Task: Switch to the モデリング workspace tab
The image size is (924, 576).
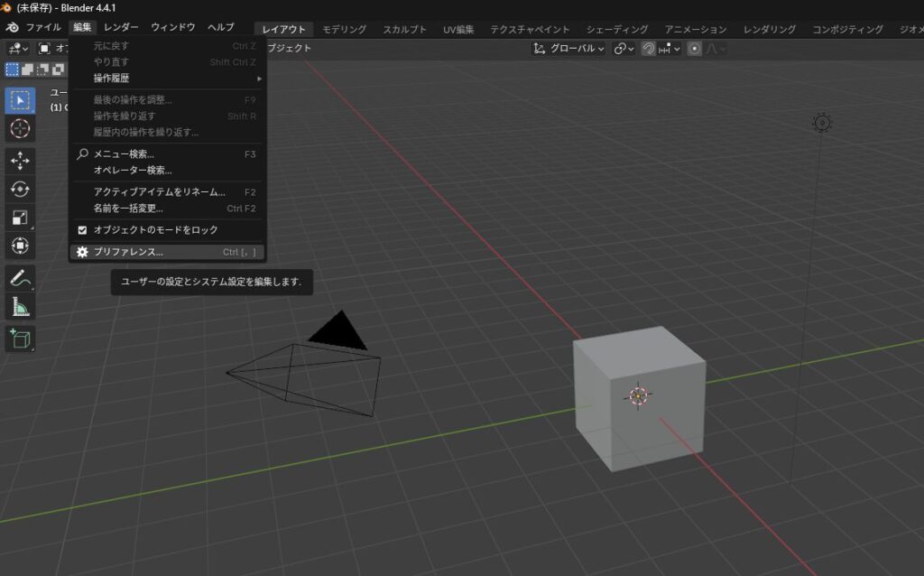Action: click(344, 29)
